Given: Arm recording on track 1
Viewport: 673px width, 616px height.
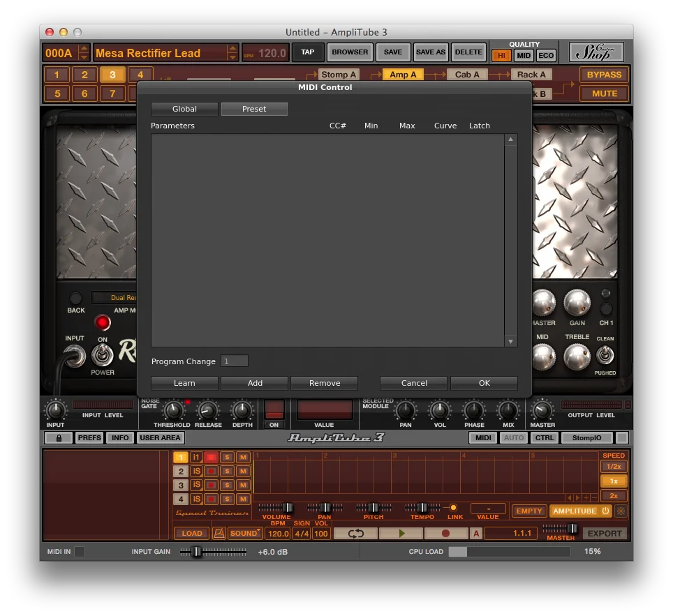Looking at the screenshot, I should coord(212,458).
